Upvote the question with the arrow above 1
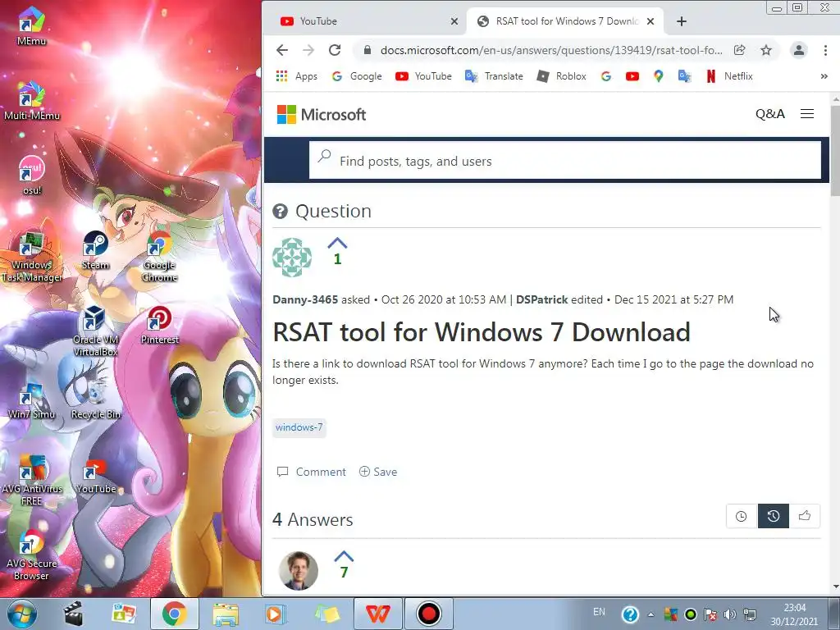Screen dimensions: 840x630 (x=337, y=243)
